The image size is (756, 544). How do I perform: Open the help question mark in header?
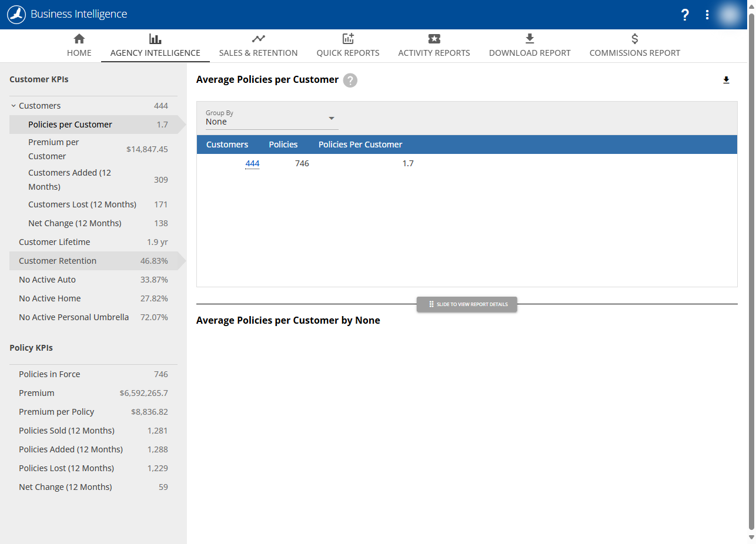pyautogui.click(x=685, y=15)
